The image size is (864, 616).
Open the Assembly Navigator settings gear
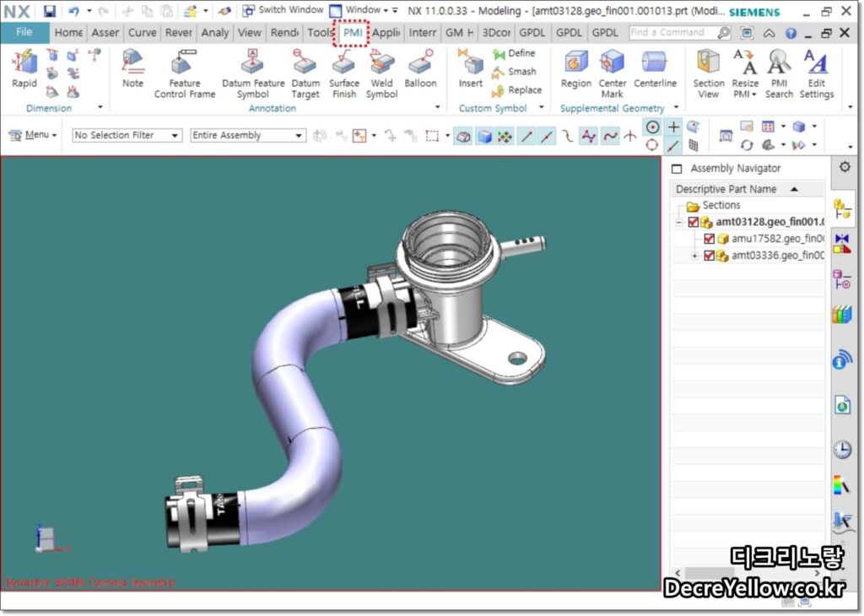tap(844, 167)
